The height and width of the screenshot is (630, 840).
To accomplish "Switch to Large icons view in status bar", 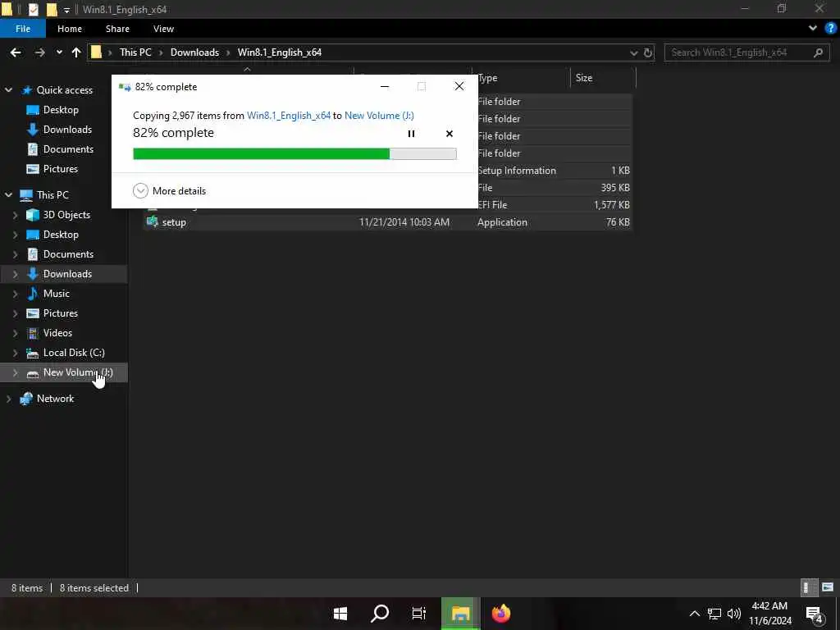I will (x=827, y=587).
